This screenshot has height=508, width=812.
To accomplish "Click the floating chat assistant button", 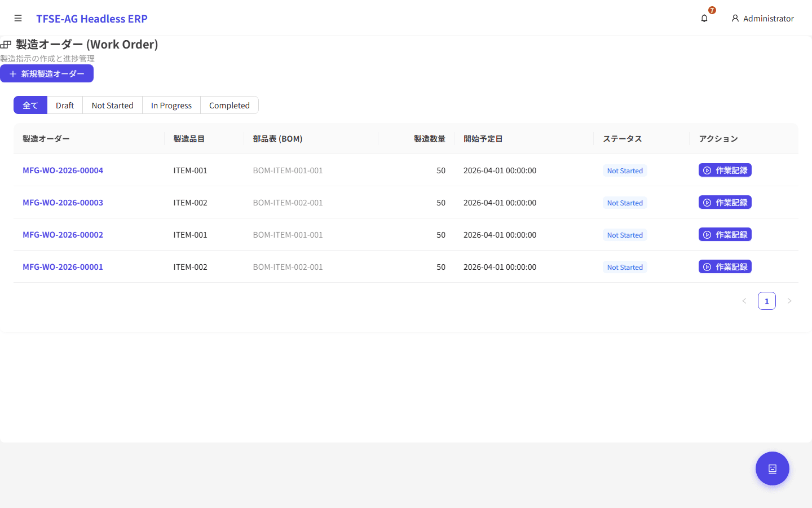I will 772,468.
